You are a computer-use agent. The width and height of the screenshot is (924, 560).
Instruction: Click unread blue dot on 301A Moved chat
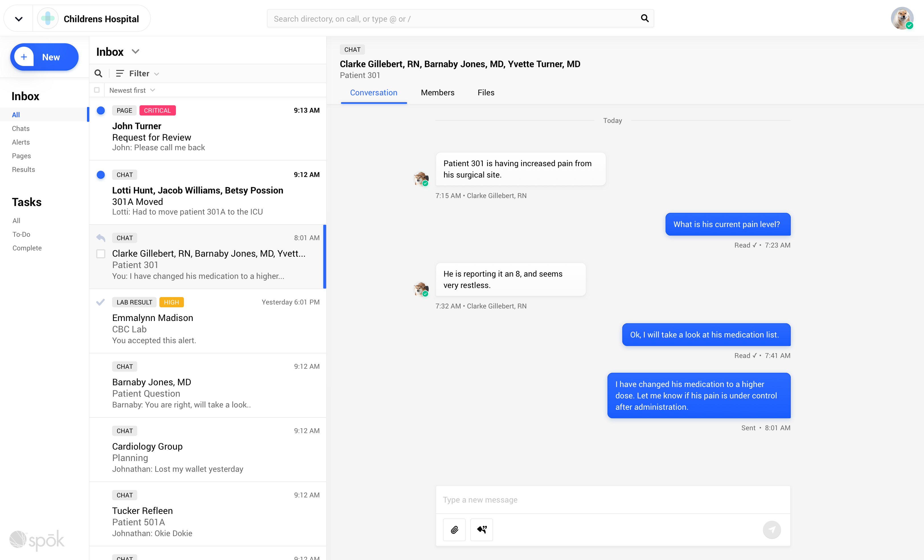(100, 175)
